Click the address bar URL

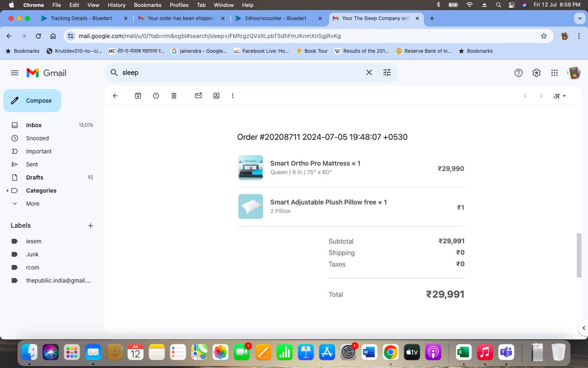pos(210,36)
